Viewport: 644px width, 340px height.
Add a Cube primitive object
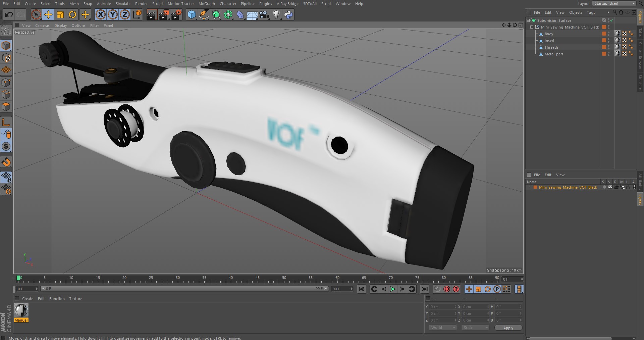[x=192, y=14]
